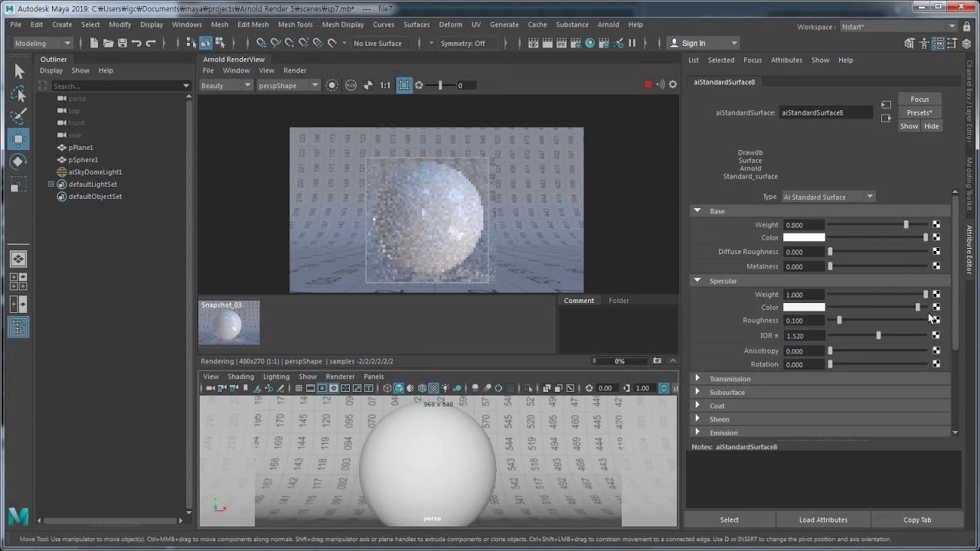Go to input connection of aiStandardSurface8

tap(886, 105)
